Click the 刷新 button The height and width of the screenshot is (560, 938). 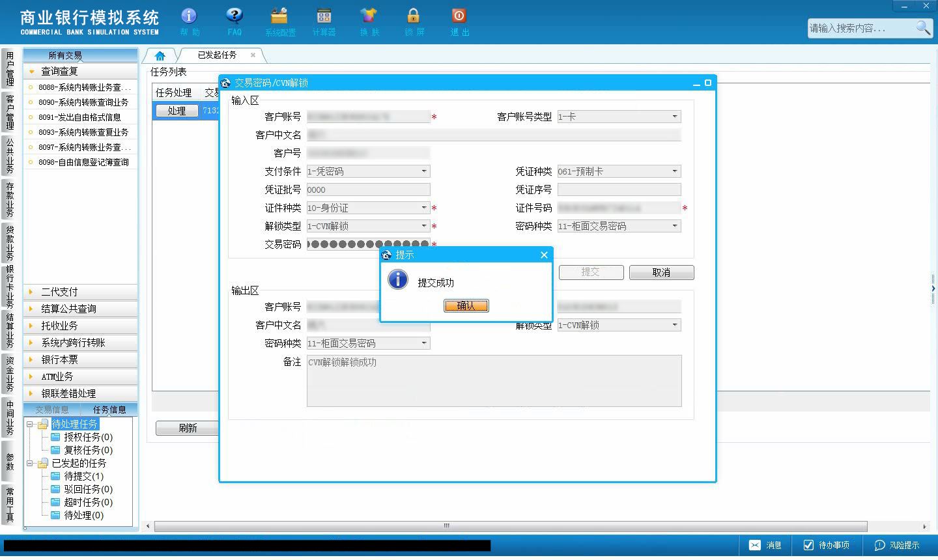188,428
